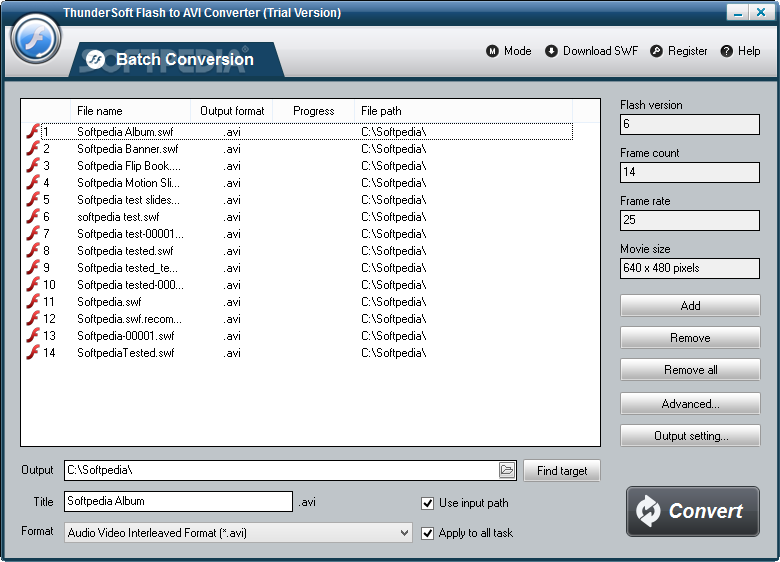Image resolution: width=780 pixels, height=562 pixels.
Task: Click the Find target button
Action: (562, 470)
